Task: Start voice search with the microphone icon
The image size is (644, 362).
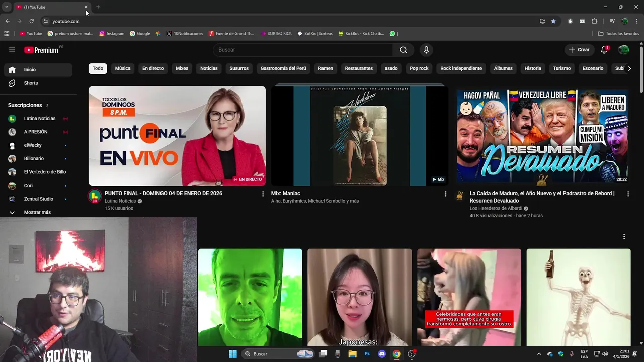Action: tap(426, 50)
